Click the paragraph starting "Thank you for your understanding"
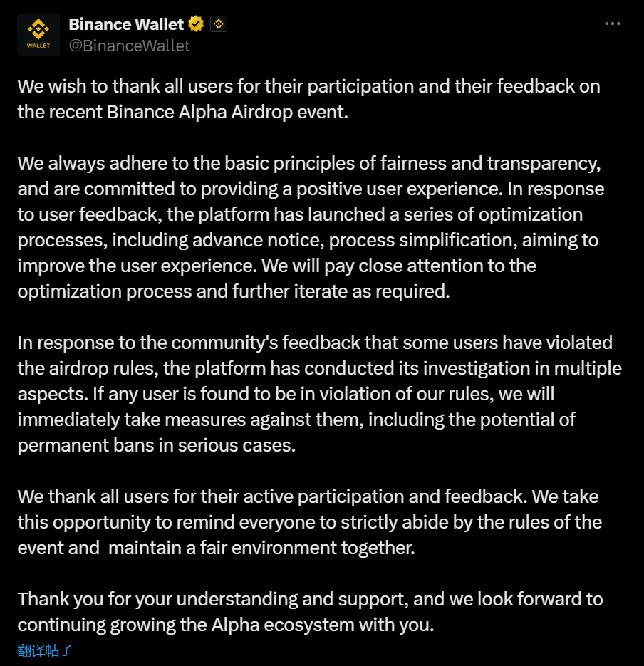Screen dimensions: 644x666 point(310,612)
